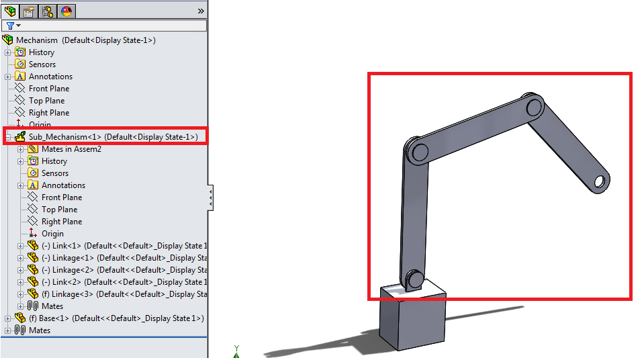Click the top-level Sensors label
Screen dimensions: 644x358
pos(42,64)
